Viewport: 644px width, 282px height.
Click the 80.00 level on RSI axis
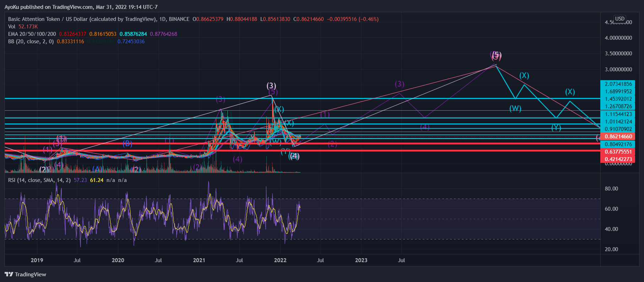tap(611, 189)
